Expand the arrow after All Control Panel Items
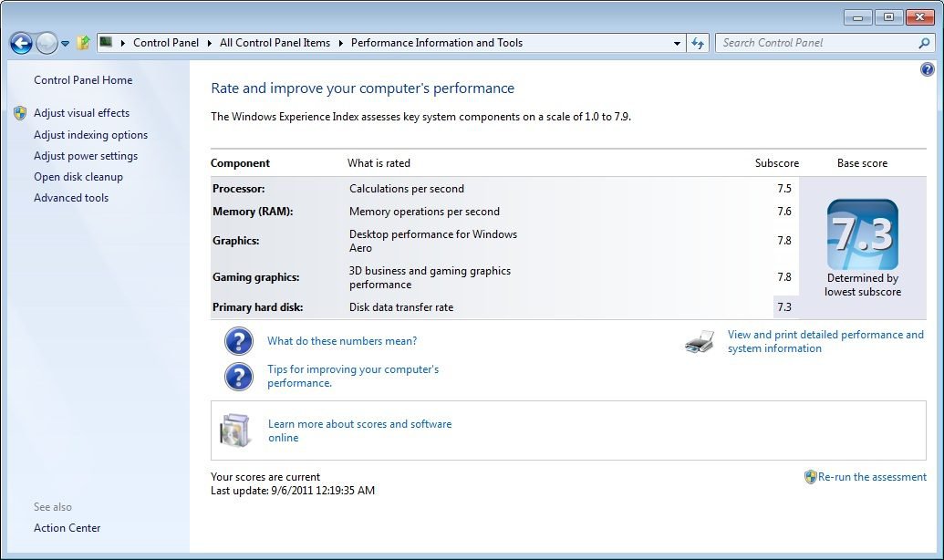This screenshot has height=560, width=944. (341, 43)
